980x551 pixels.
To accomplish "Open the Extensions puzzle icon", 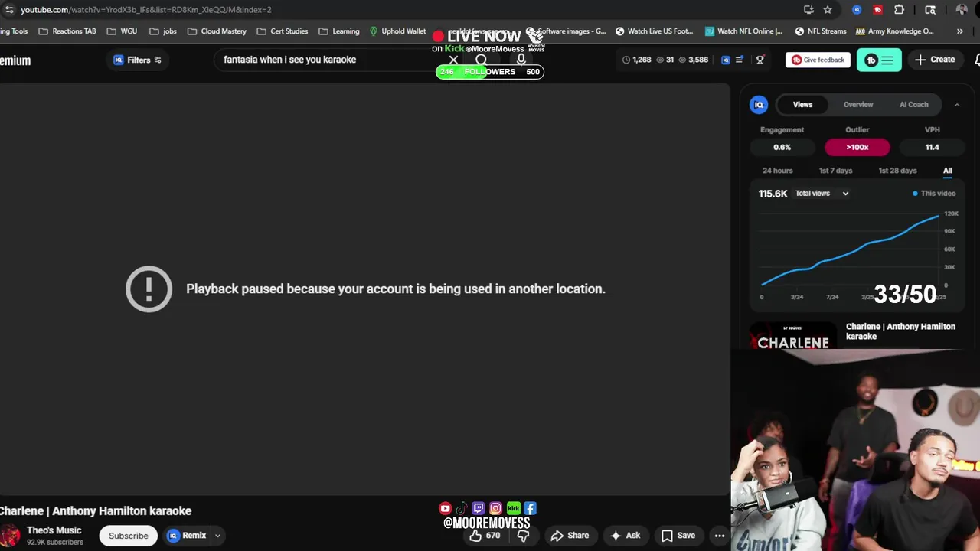I will coord(899,10).
